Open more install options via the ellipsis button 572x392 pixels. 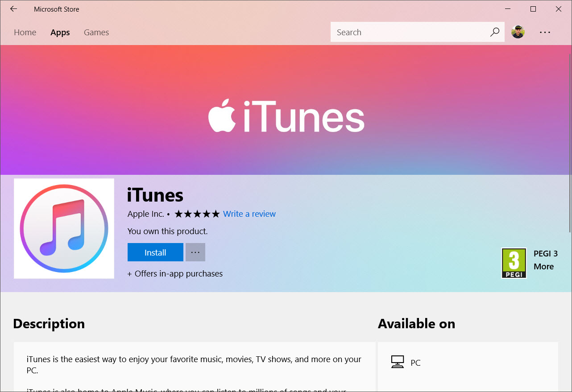(195, 252)
